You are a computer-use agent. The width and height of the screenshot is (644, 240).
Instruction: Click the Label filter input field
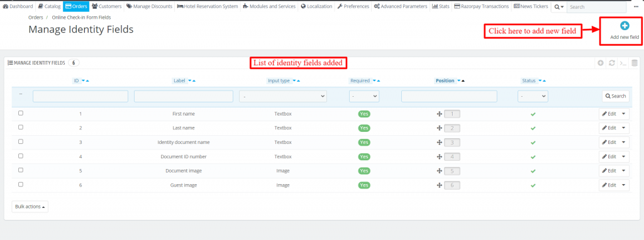(x=184, y=96)
